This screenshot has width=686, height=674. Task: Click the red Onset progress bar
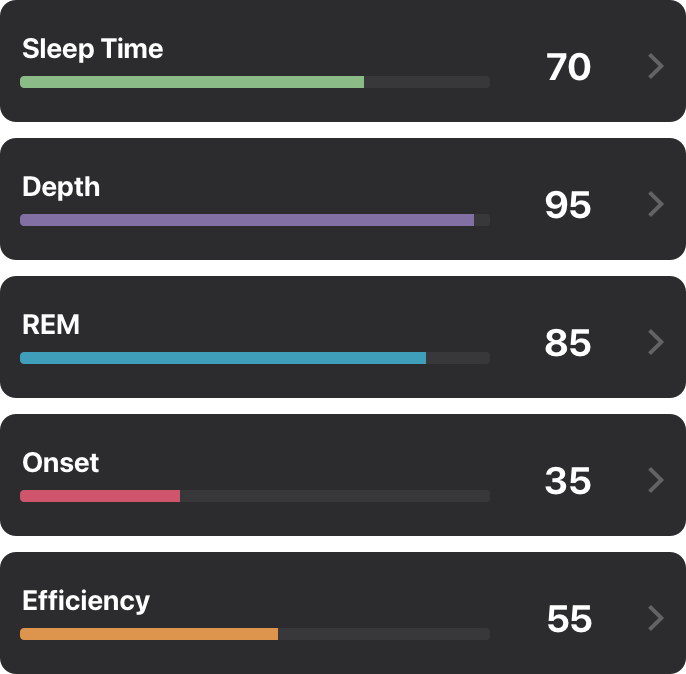point(100,496)
